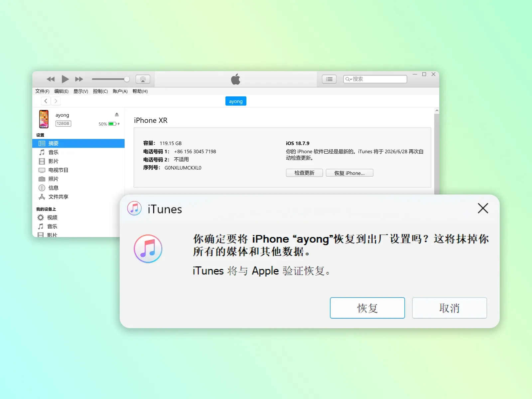
Task: Click the rewind previous track button
Action: pos(51,79)
